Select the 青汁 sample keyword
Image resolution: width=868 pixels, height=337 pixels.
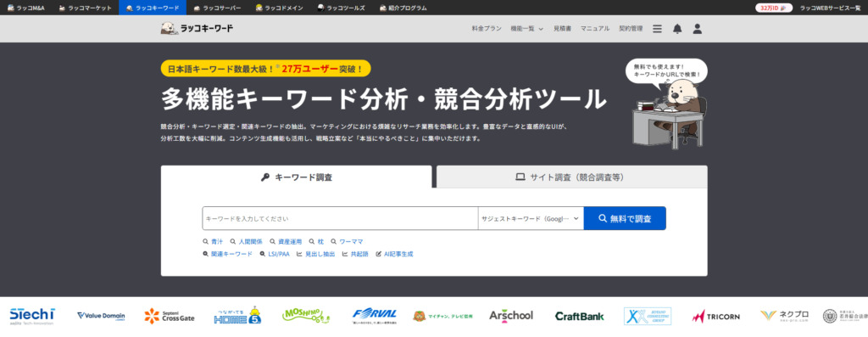tap(213, 242)
